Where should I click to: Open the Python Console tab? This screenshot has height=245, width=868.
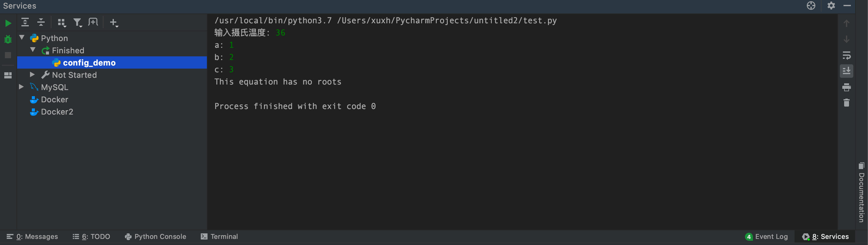point(155,236)
